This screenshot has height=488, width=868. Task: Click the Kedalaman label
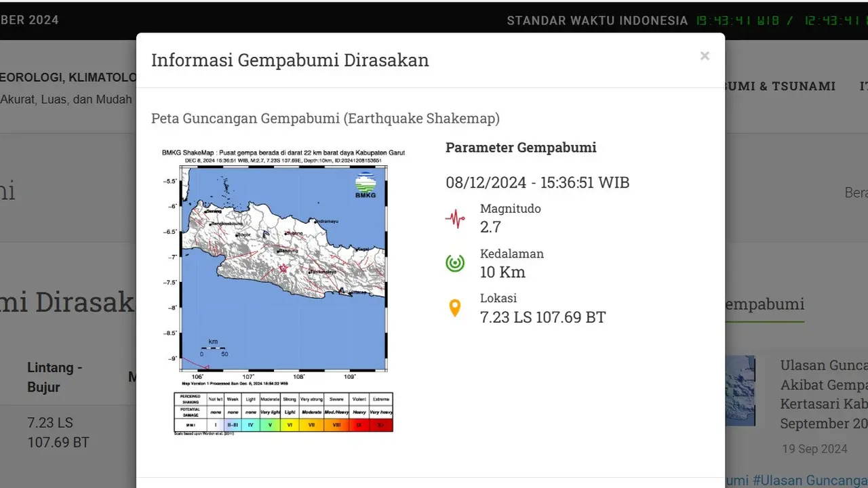[512, 253]
